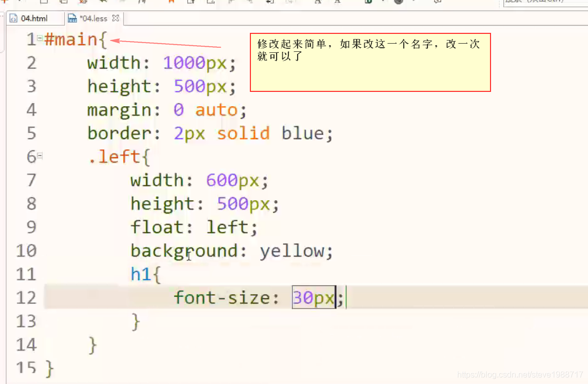Click the solid keyword in border

tap(243, 133)
